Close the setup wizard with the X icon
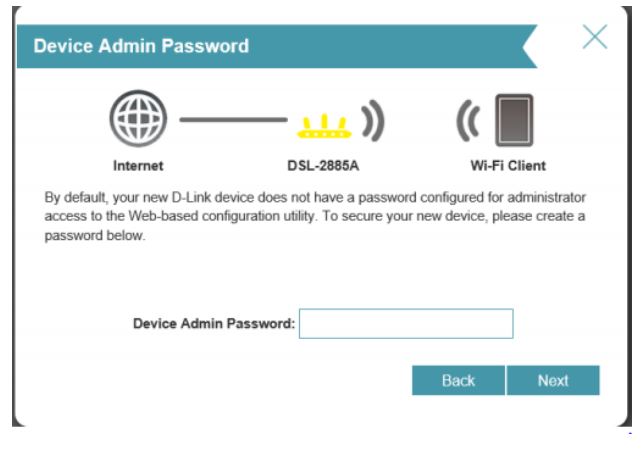Image resolution: width=644 pixels, height=449 pixels. [595, 37]
